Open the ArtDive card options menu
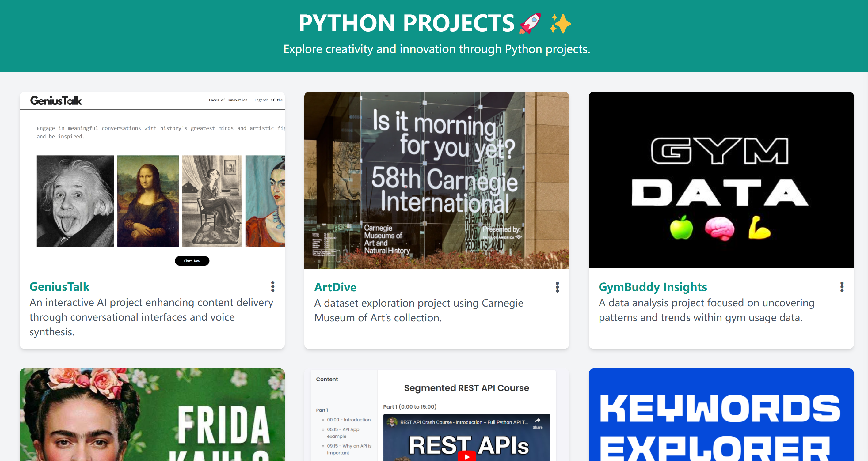The height and width of the screenshot is (461, 868). [x=557, y=287]
